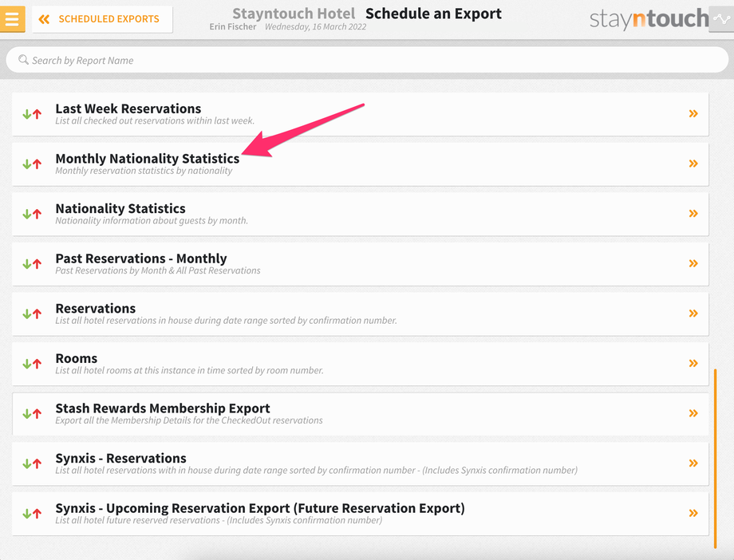Click the export arrows icon for Last Week Reservations
Viewport: 734px width, 560px height.
point(32,114)
